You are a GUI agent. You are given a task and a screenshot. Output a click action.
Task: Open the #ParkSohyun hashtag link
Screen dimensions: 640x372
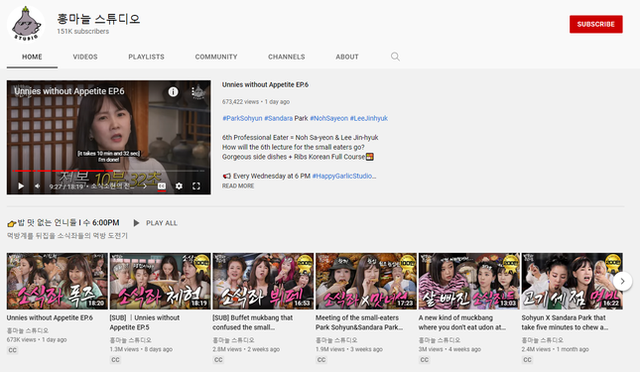point(242,118)
